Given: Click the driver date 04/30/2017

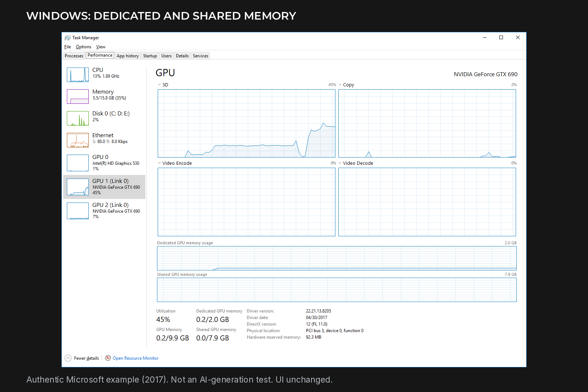Looking at the screenshot, I should click(x=317, y=318).
